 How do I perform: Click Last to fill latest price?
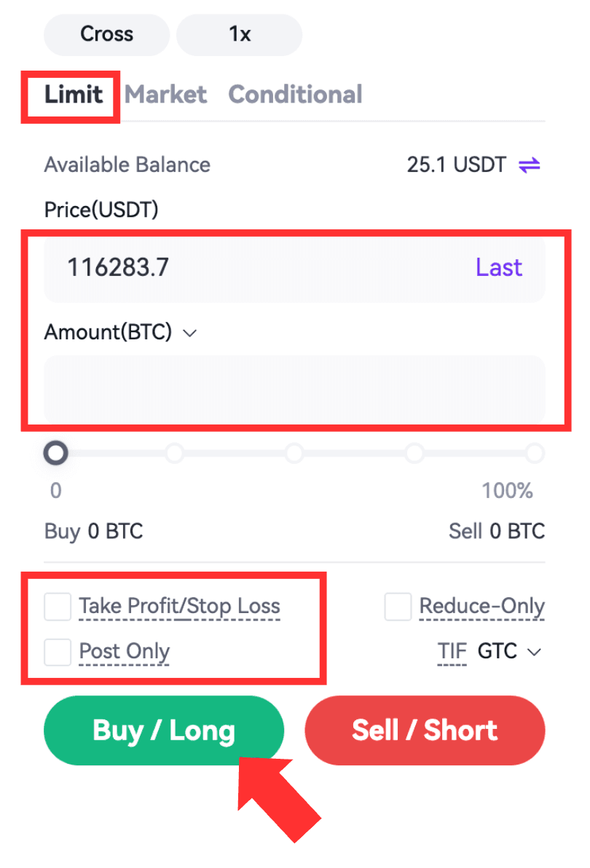[499, 268]
